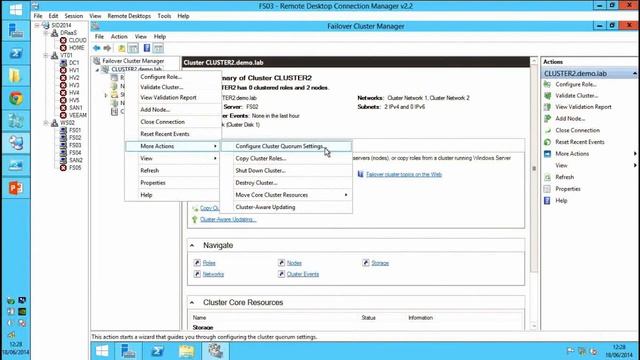This screenshot has width=640, height=360.
Task: Click the Failover Cluster Manager taskbar icon
Action: click(216, 351)
